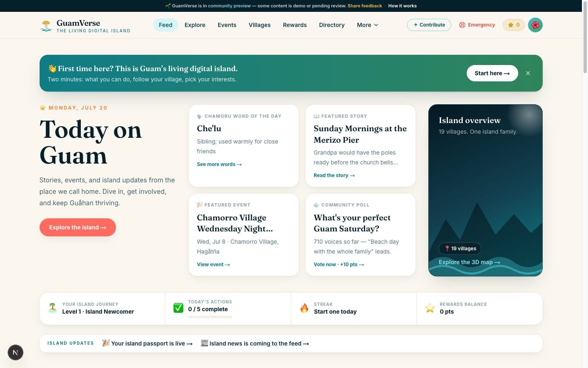
Task: Click the 0 pts rewards balance
Action: [447, 312]
